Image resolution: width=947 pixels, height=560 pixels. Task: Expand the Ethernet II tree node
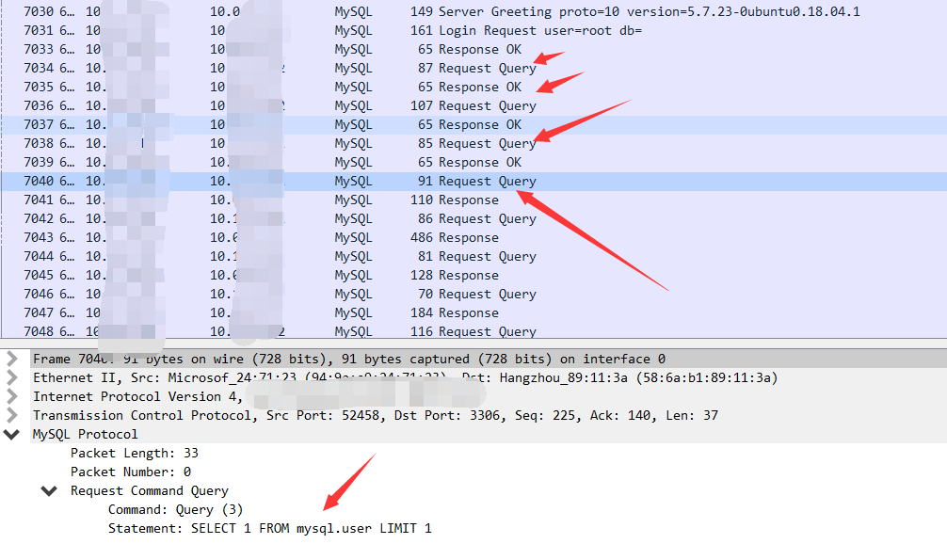pyautogui.click(x=12, y=377)
